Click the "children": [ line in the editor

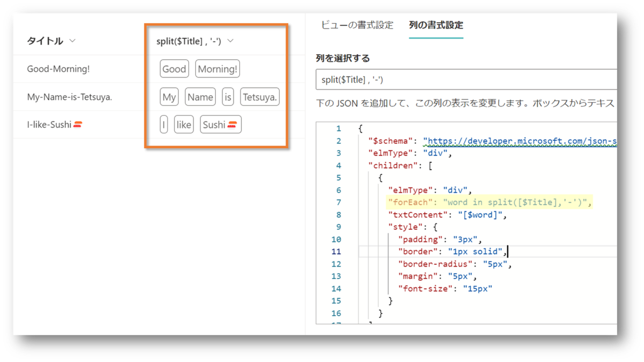pyautogui.click(x=400, y=165)
